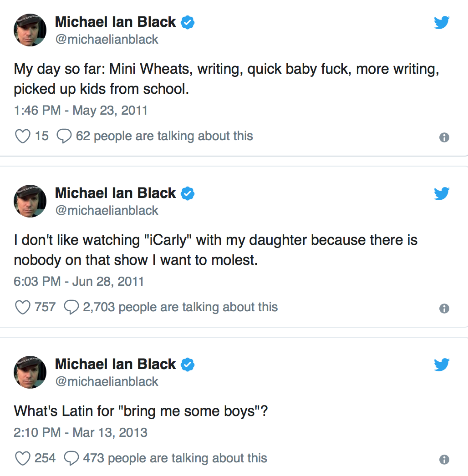Click the Twitter bird icon on the Mar 13, 2013 tweet
The height and width of the screenshot is (476, 468).
[441, 365]
